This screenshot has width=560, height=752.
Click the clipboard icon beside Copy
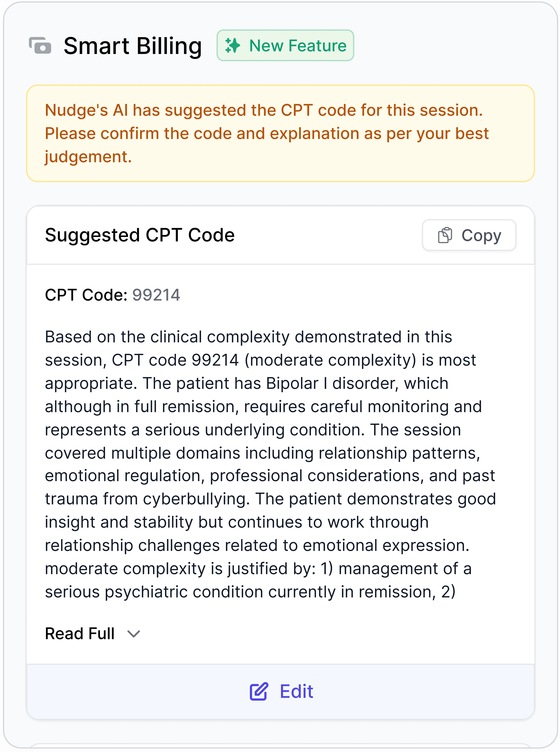click(x=445, y=235)
